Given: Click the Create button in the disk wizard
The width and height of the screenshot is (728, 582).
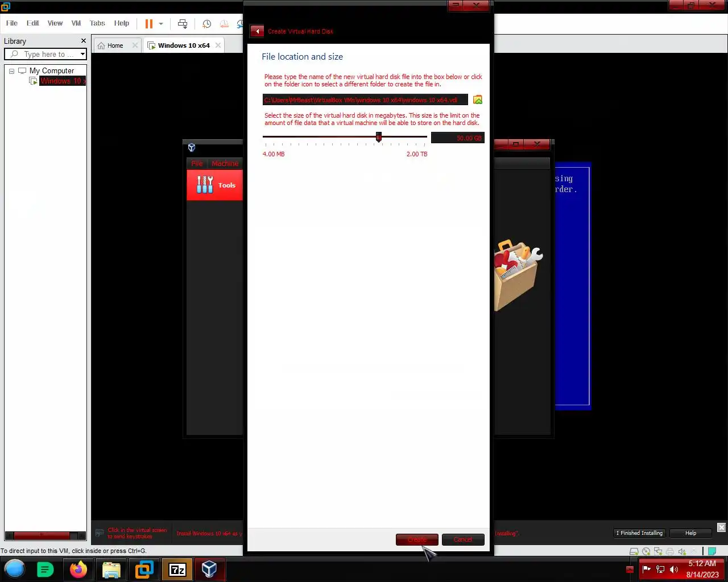Looking at the screenshot, I should pos(417,539).
